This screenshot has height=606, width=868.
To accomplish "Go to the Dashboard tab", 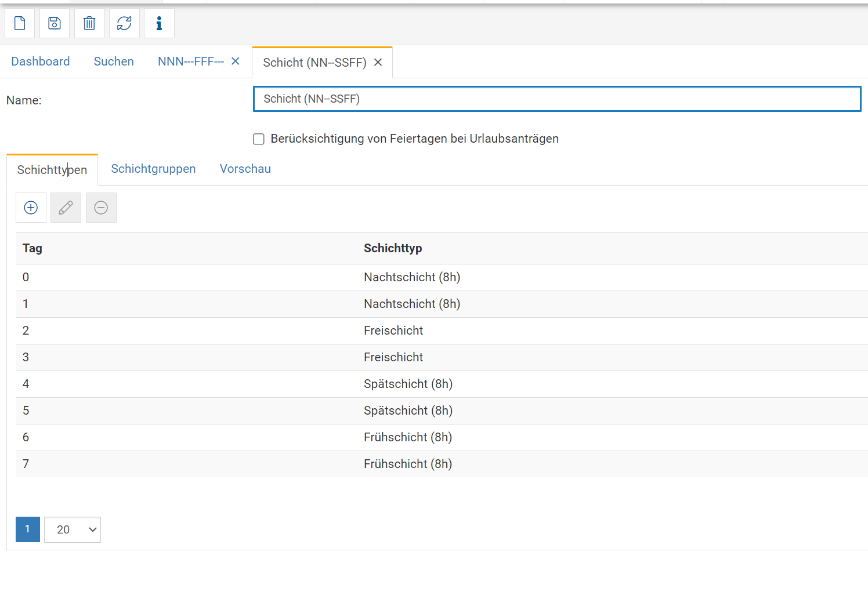I will [x=41, y=61].
